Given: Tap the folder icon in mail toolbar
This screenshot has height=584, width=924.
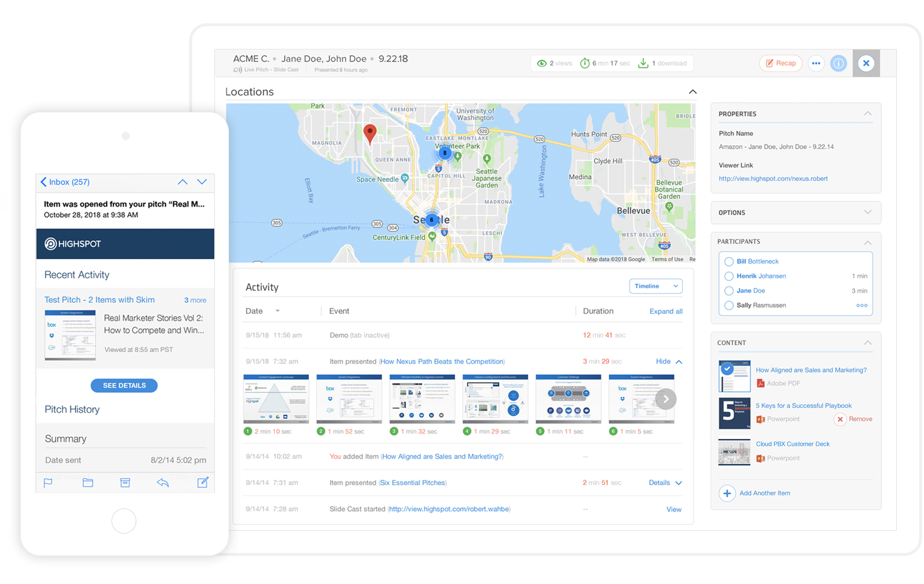Looking at the screenshot, I should click(x=87, y=482).
